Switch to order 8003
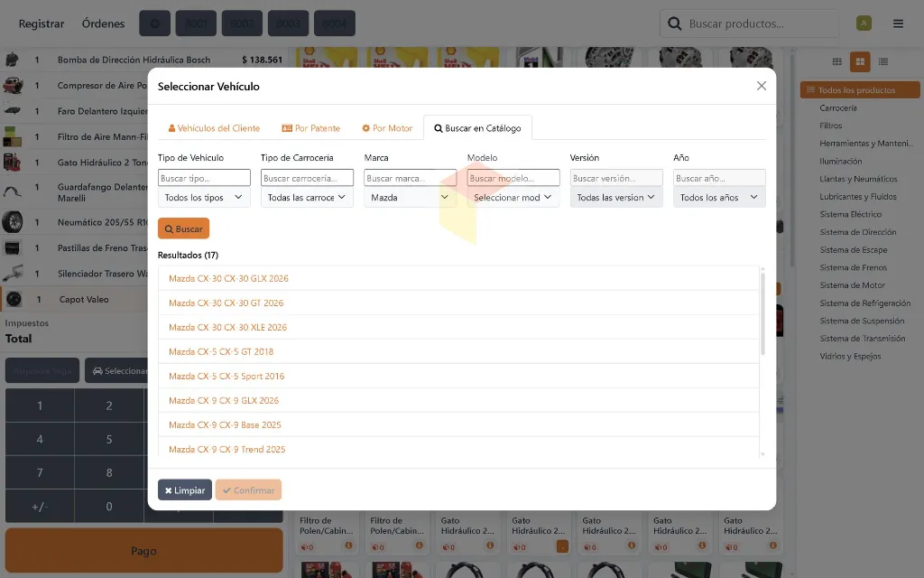 pos(288,23)
